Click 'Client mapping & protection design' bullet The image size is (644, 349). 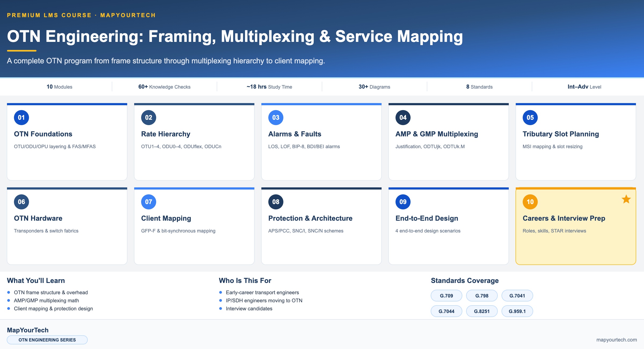pyautogui.click(x=53, y=309)
